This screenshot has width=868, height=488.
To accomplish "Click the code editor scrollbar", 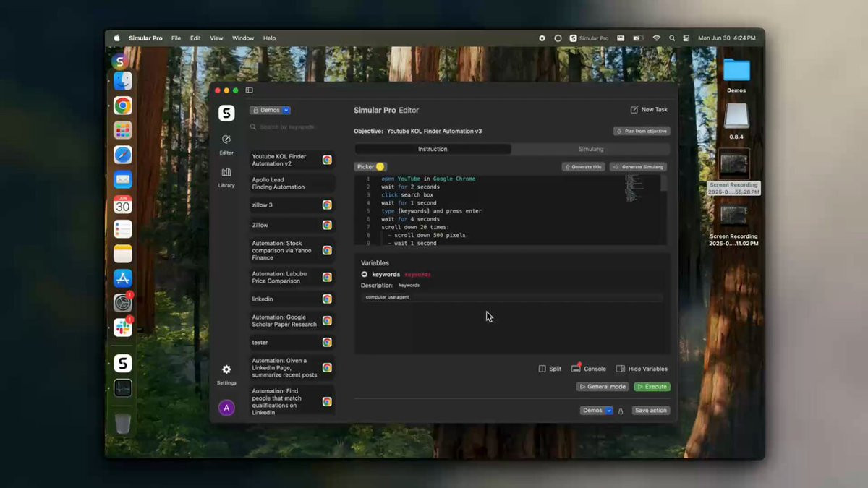I will pos(664,183).
